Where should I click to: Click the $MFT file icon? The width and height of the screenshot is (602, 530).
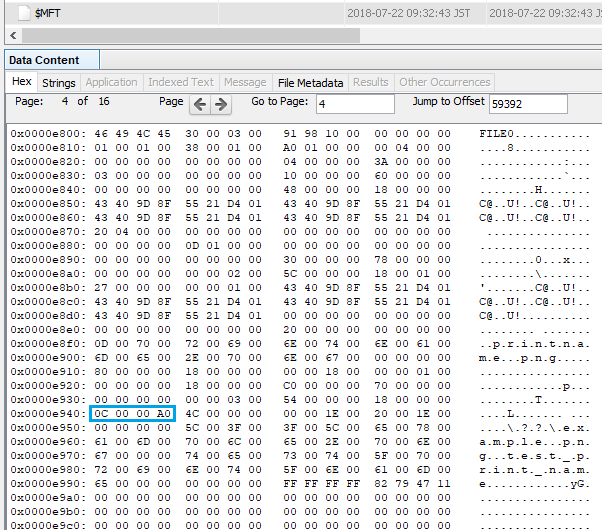click(x=24, y=13)
